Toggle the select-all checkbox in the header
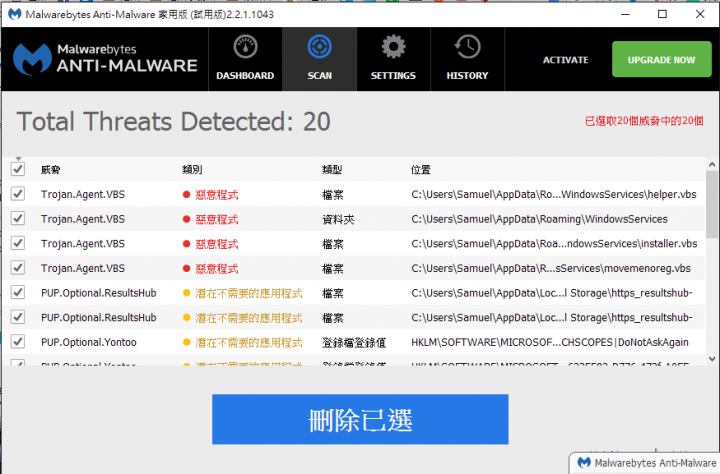Screen dimensions: 720x474 point(18,169)
